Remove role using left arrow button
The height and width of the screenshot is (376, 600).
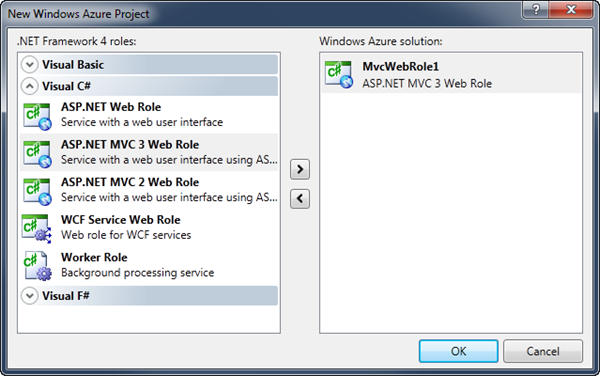pos(300,199)
